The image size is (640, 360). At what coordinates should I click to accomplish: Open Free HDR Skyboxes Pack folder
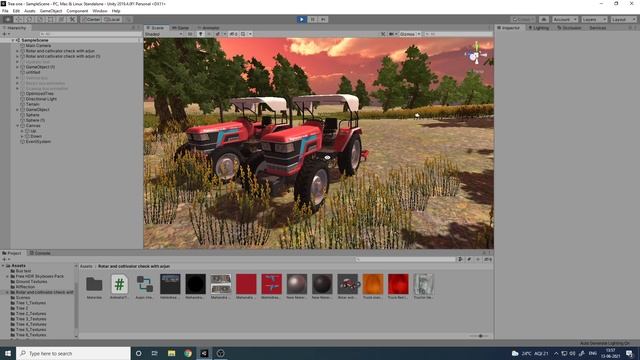(x=39, y=276)
